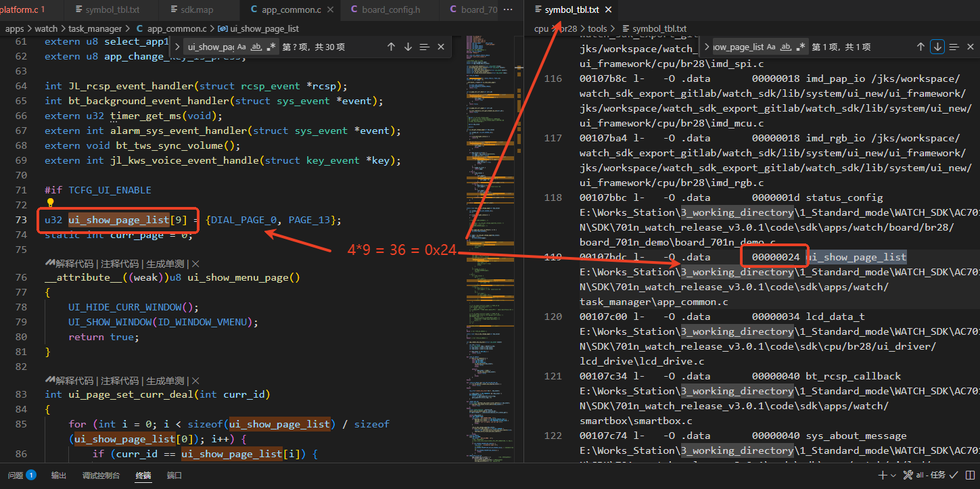
Task: Open the 输出 output panel tab
Action: [x=59, y=475]
